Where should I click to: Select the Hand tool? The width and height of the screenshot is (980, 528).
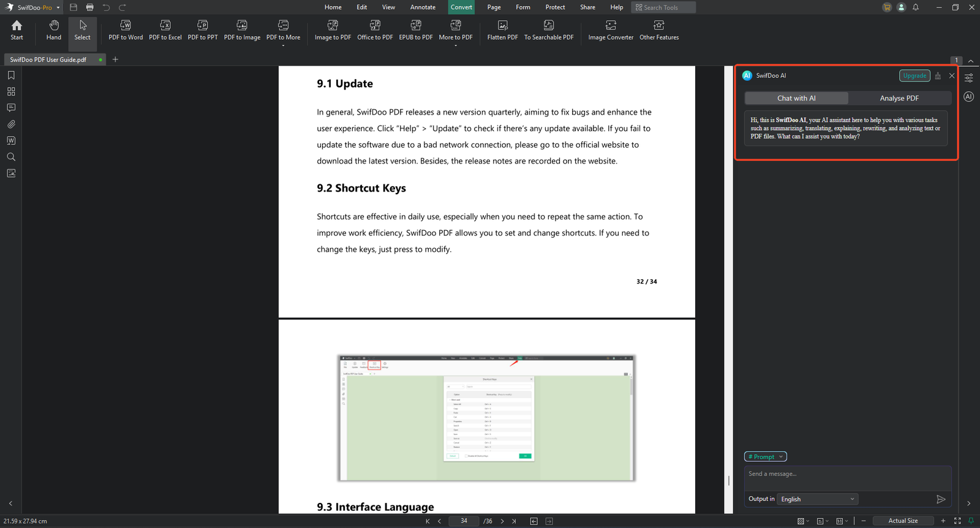[54, 30]
